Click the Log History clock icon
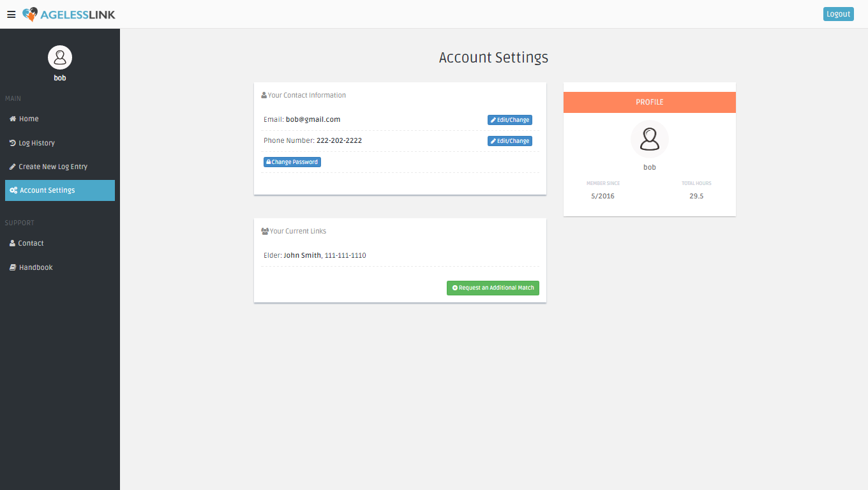This screenshot has height=490, width=868. point(13,143)
